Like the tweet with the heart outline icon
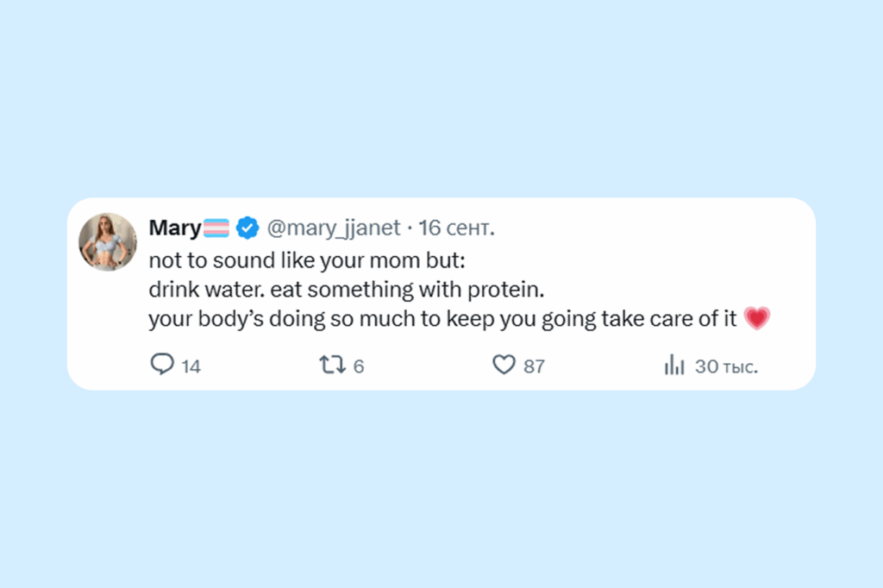 coord(504,366)
